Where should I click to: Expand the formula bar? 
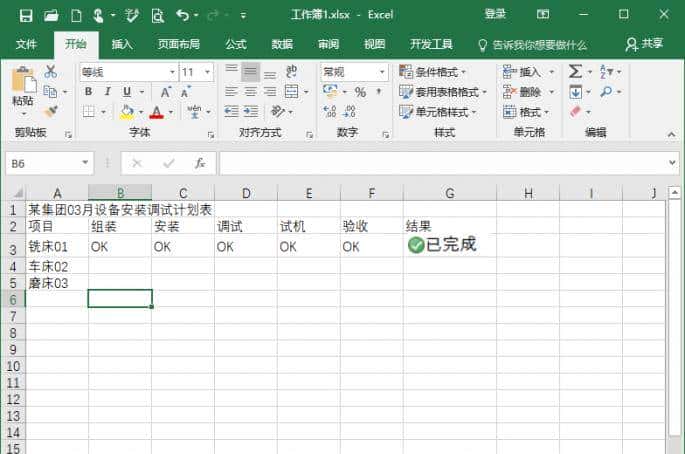pos(672,163)
